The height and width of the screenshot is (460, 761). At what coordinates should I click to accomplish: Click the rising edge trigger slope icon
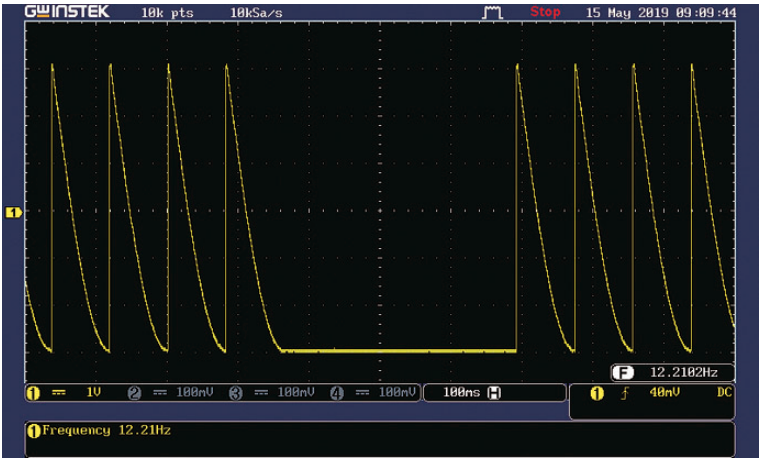[626, 394]
